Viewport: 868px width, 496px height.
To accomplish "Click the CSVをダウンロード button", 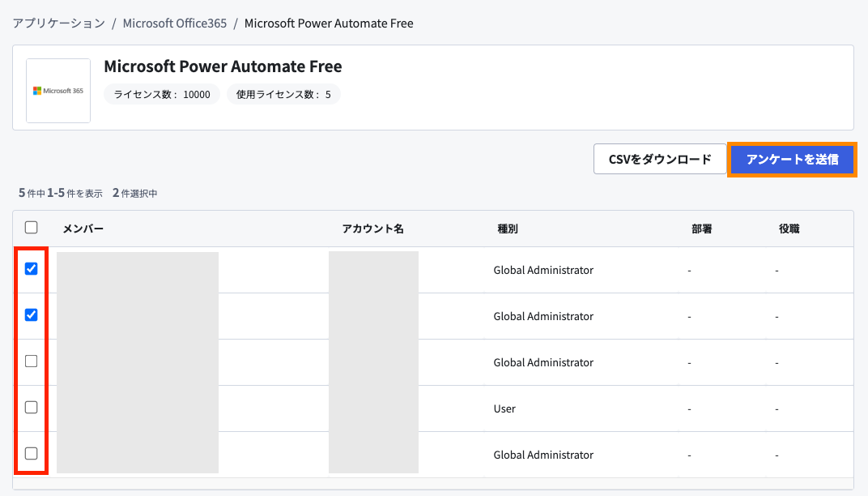I will point(660,159).
